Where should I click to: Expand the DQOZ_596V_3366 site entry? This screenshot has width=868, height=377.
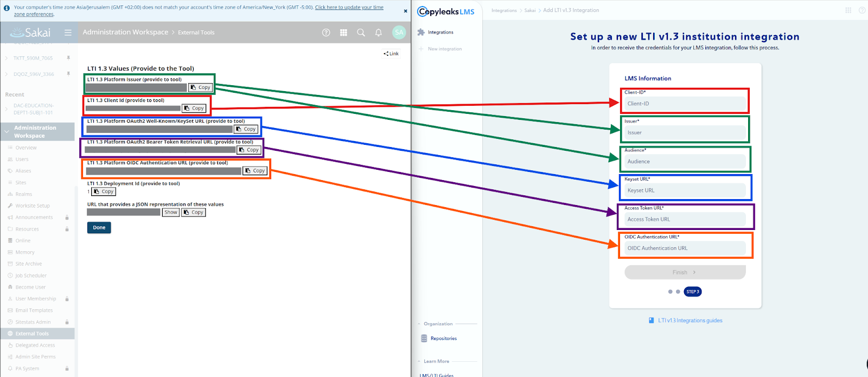click(x=7, y=74)
